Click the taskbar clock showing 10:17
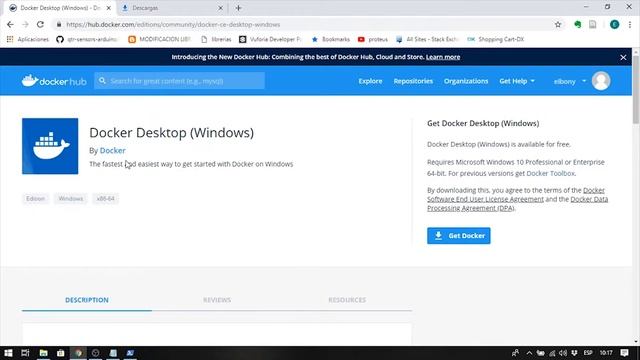640x360 pixels. [606, 353]
